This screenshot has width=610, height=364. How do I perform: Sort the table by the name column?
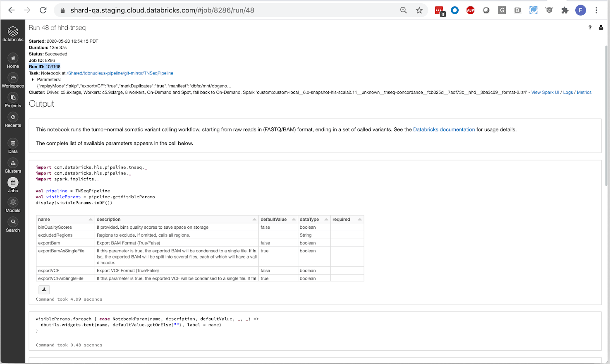pos(65,219)
